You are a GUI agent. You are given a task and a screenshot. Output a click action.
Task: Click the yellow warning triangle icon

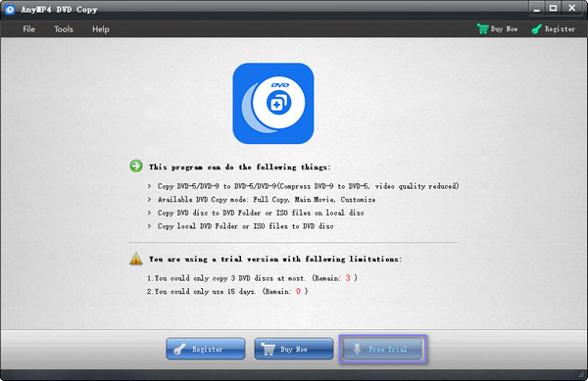pyautogui.click(x=136, y=259)
